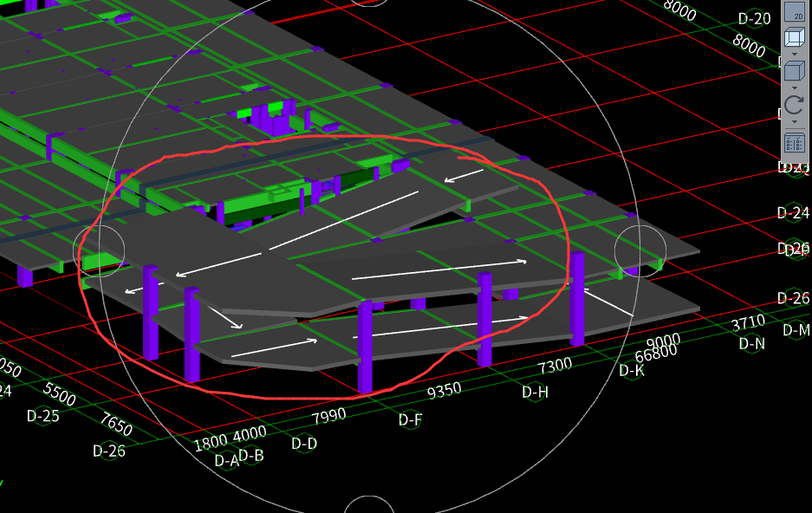812x513 pixels.
Task: Click dimension value 4000
Action: (x=250, y=434)
